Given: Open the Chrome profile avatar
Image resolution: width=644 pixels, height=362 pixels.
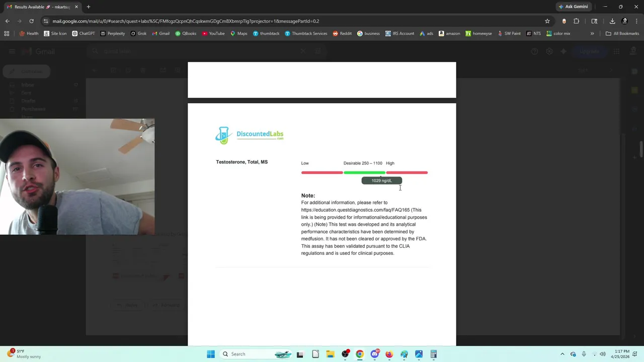Looking at the screenshot, I should (625, 21).
